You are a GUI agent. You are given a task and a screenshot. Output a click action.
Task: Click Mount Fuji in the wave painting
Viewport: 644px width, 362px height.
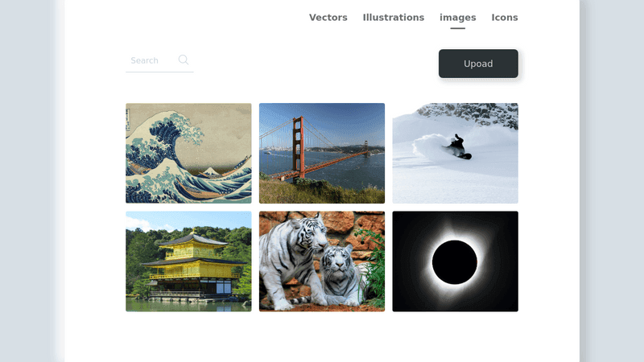(x=211, y=171)
